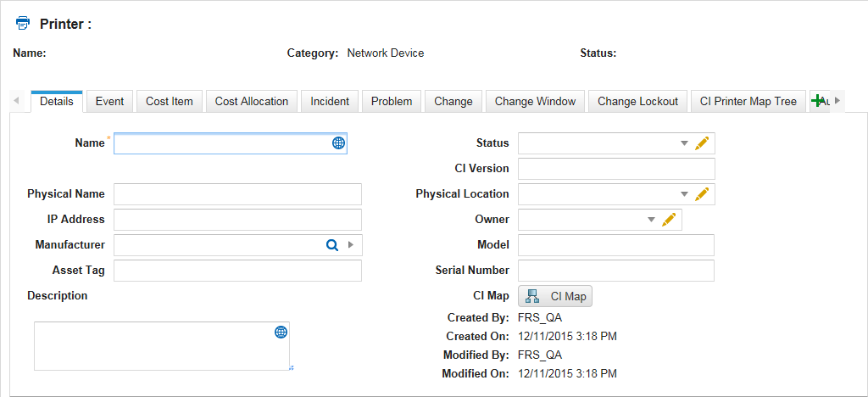The image size is (868, 397).
Task: Click the globe icon in Description box
Action: point(281,332)
